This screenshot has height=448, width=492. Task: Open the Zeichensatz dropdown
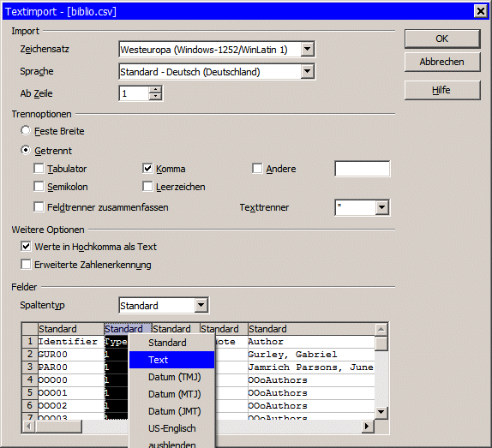coord(307,49)
